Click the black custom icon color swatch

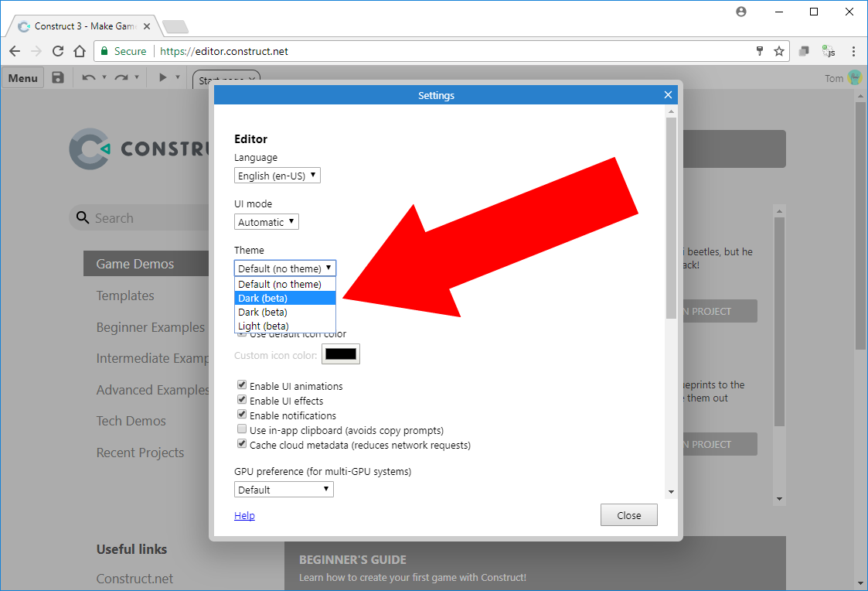[341, 354]
